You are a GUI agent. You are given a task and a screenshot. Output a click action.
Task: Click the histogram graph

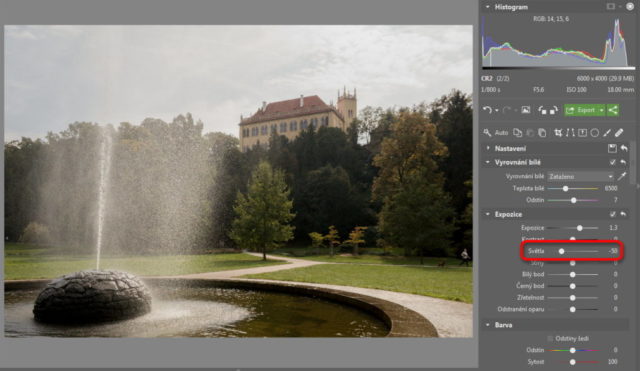558,41
